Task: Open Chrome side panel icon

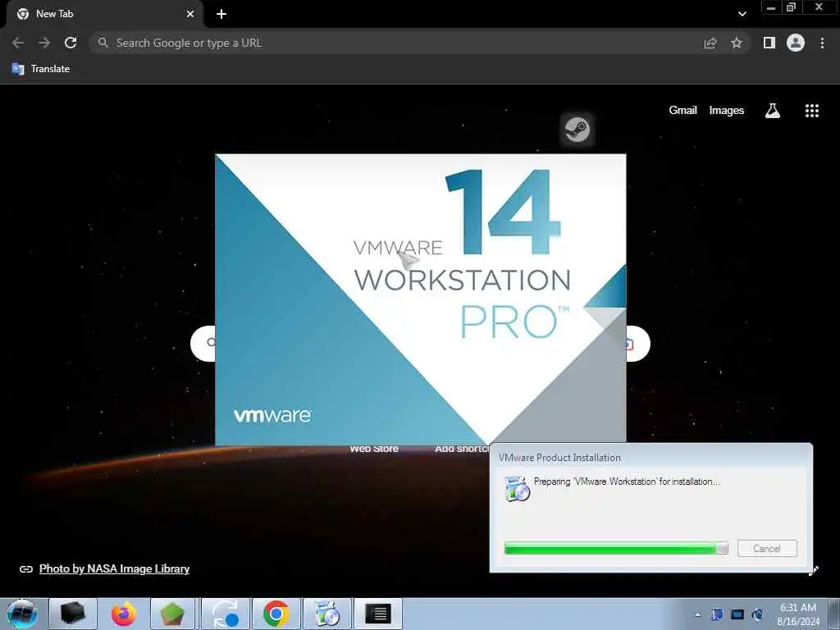Action: click(769, 43)
